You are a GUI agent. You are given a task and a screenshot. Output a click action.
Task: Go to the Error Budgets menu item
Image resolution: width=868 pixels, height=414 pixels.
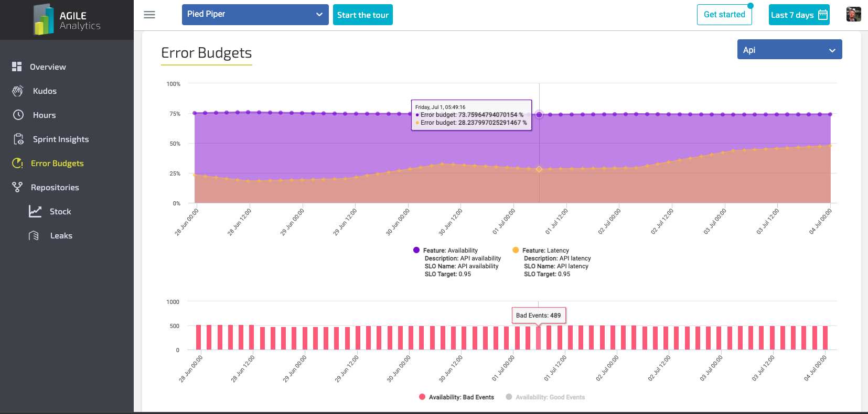[x=57, y=163]
